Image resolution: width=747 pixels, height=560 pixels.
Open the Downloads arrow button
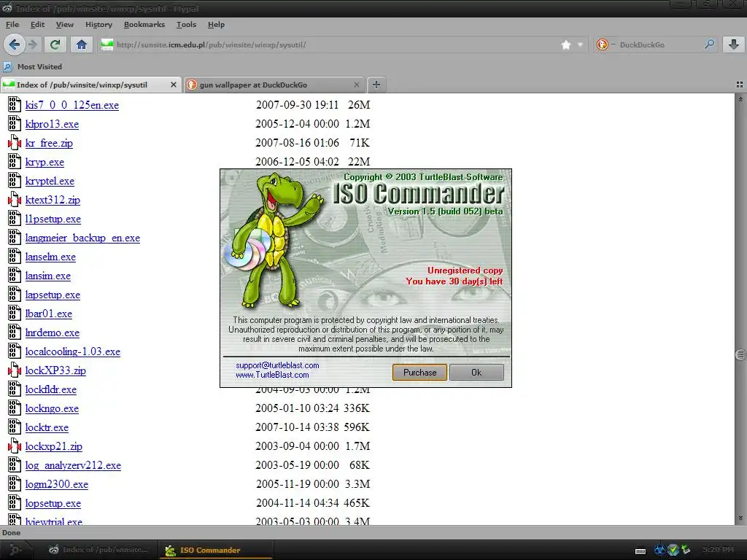tap(734, 44)
